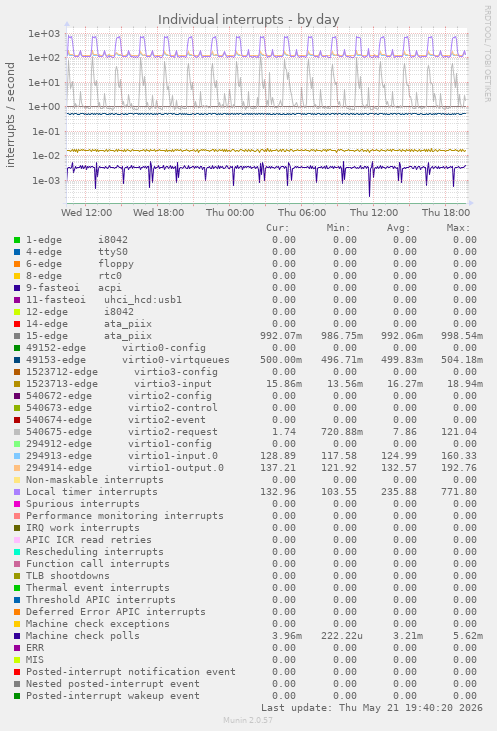Click the purple Local timer interrupts swatch
The height and width of the screenshot is (731, 497).
tap(17, 492)
